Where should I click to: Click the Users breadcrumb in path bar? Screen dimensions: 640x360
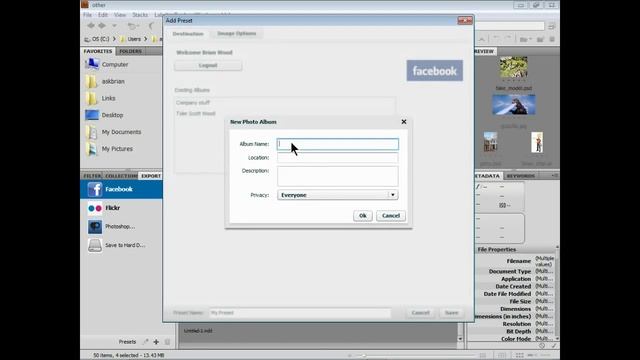pos(131,39)
